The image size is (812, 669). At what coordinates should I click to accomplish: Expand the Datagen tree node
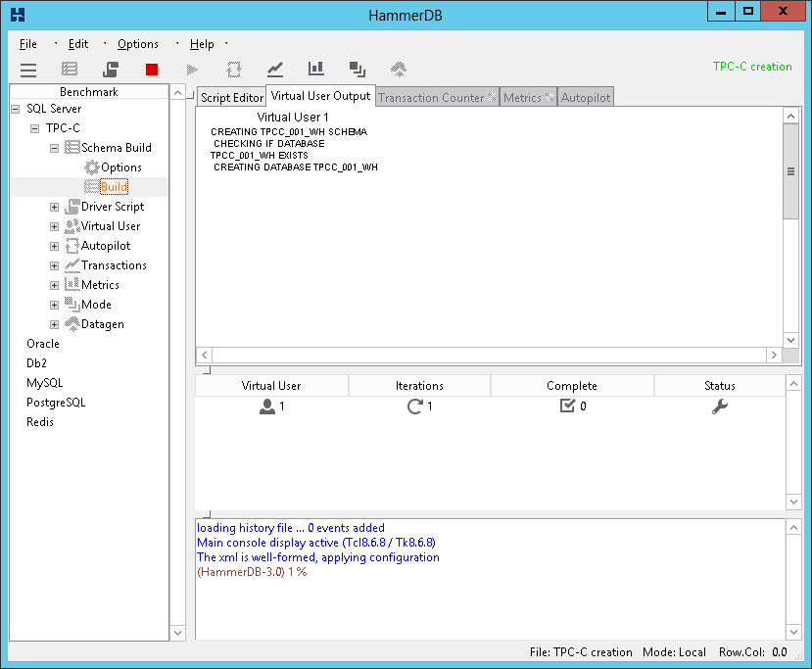click(55, 324)
